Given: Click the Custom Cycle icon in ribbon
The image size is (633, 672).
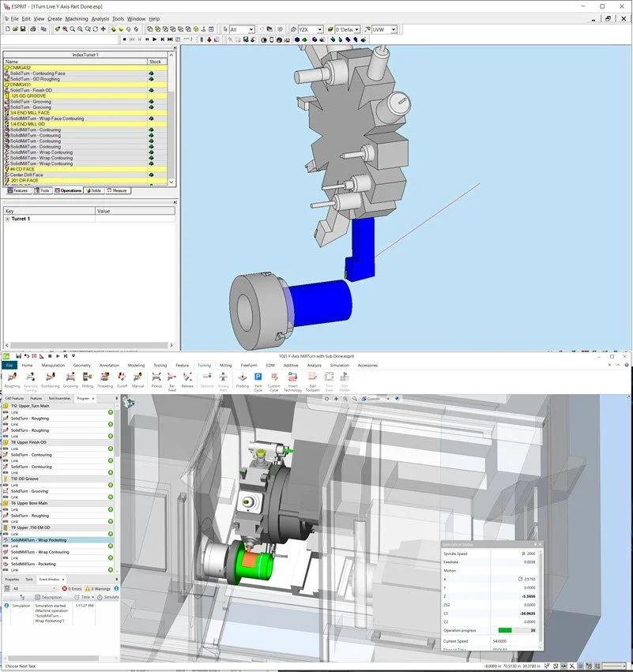Looking at the screenshot, I should (274, 381).
